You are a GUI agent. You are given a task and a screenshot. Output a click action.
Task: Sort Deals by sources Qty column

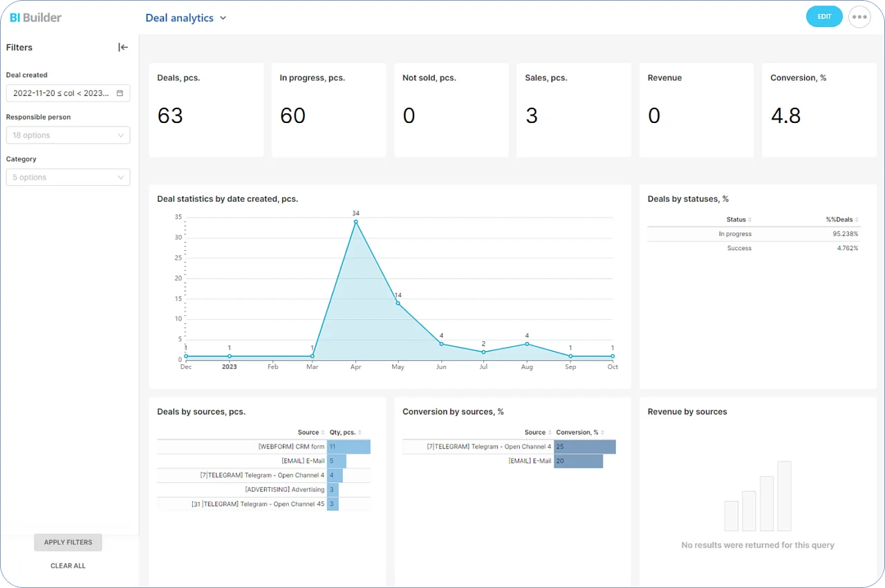[x=360, y=433]
